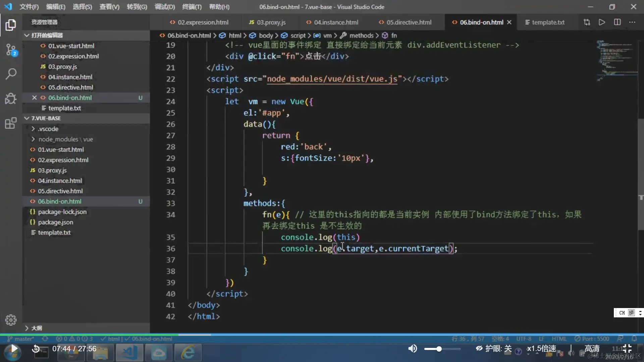
Task: Open the Source Control view
Action: pos(11,50)
